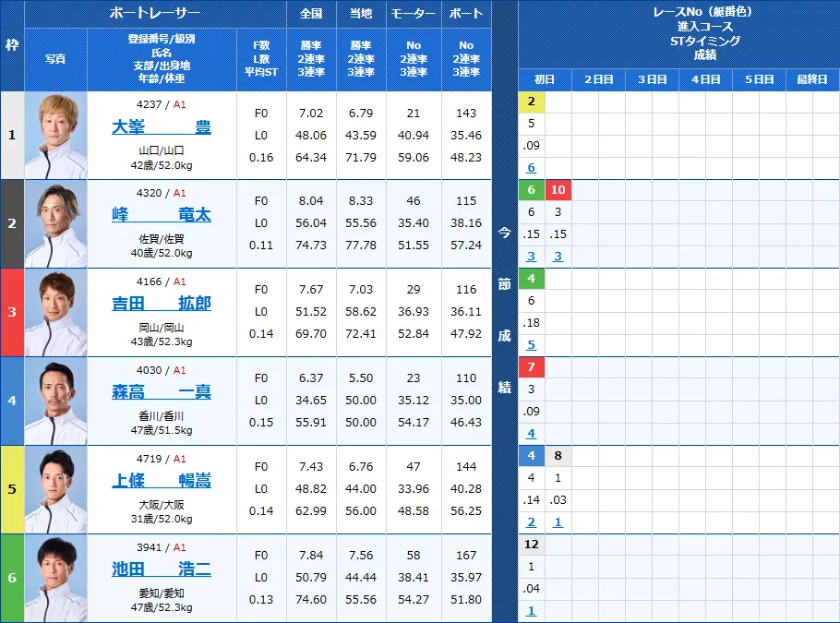Switch to the 5日目 results tab
The image size is (840, 623).
757,79
